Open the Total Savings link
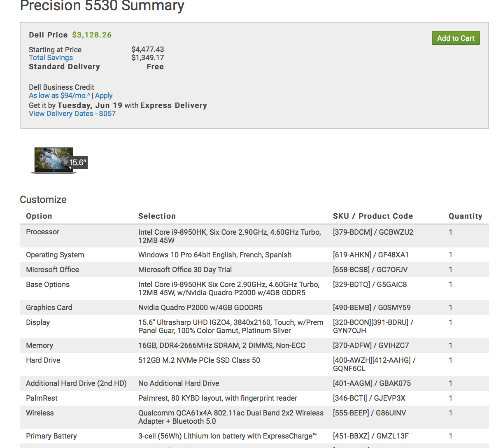The width and height of the screenshot is (503, 448). coord(51,58)
